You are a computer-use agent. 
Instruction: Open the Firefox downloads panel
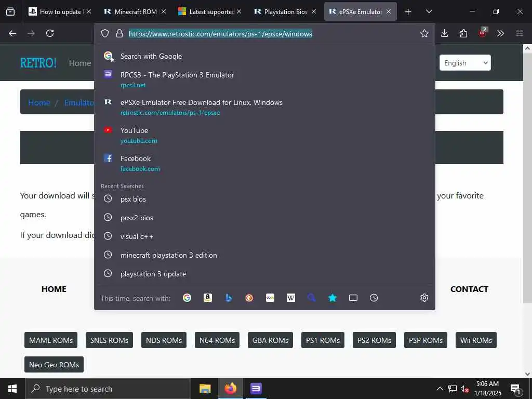(x=445, y=33)
